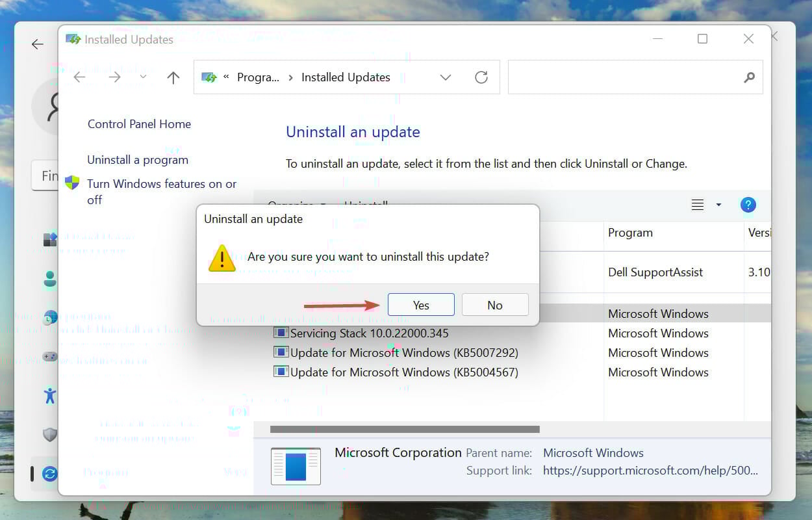This screenshot has width=812, height=520.
Task: Go forward in Installed Updates window
Action: point(114,77)
